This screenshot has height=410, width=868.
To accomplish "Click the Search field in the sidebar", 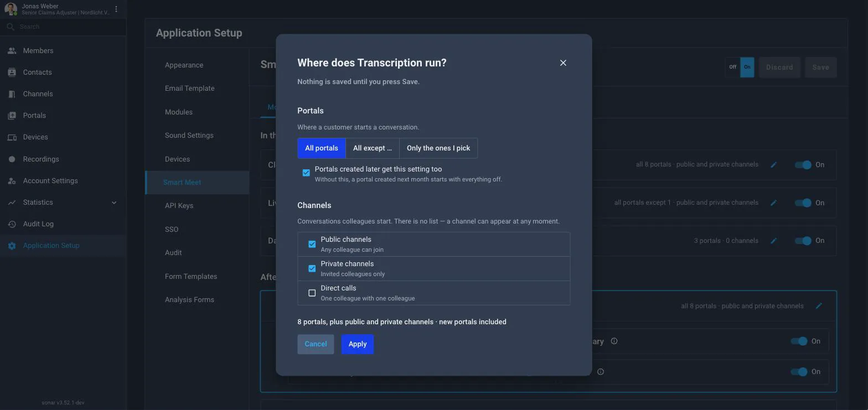I will click(x=63, y=27).
